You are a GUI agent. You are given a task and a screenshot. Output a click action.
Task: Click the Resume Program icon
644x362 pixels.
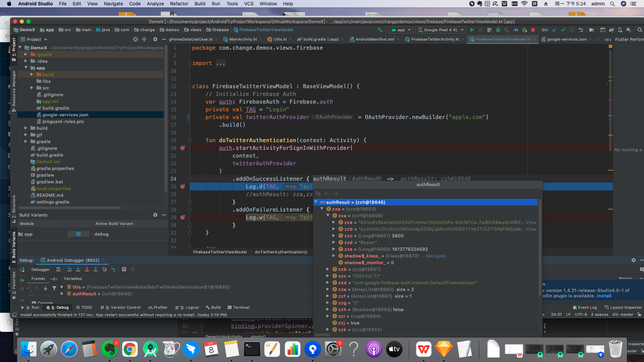(x=22, y=280)
